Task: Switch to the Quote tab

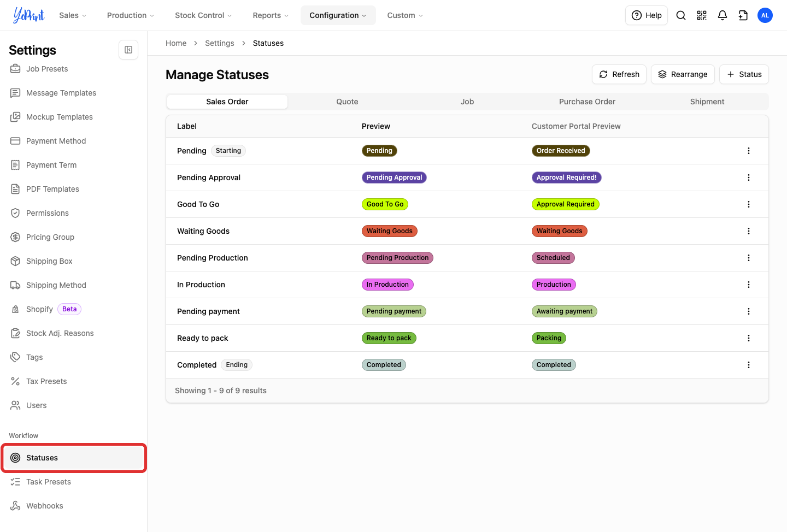Action: pos(347,102)
